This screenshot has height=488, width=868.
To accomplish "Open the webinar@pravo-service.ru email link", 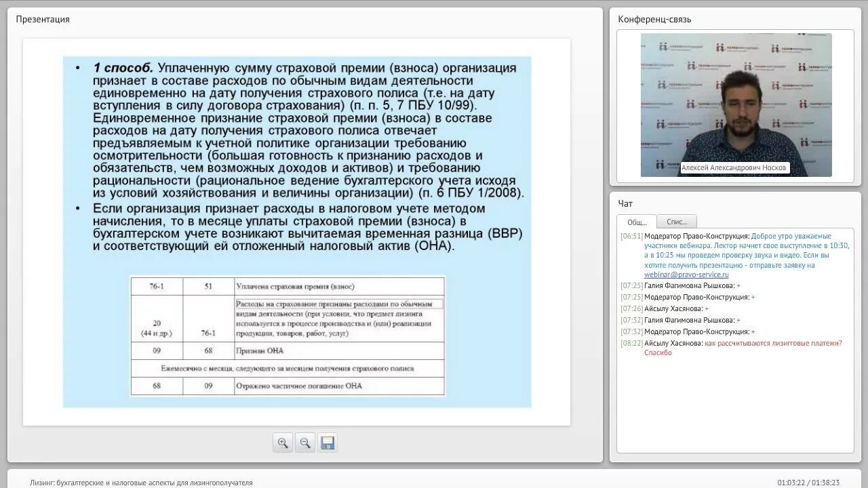I will [x=686, y=274].
